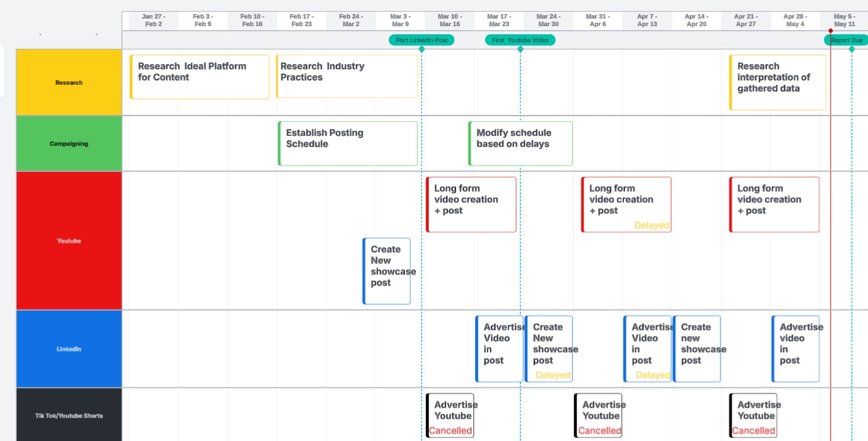This screenshot has width=868, height=441.
Task: Select Modify schedule based on delays task
Action: (521, 144)
